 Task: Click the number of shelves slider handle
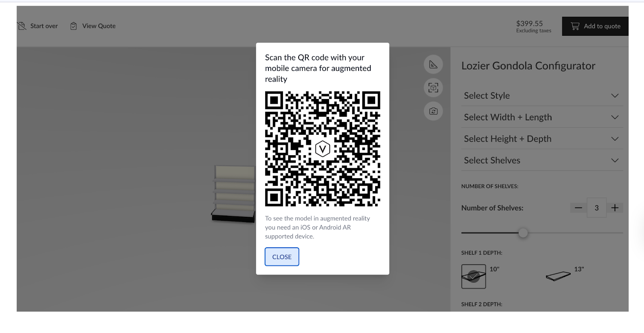(x=523, y=233)
